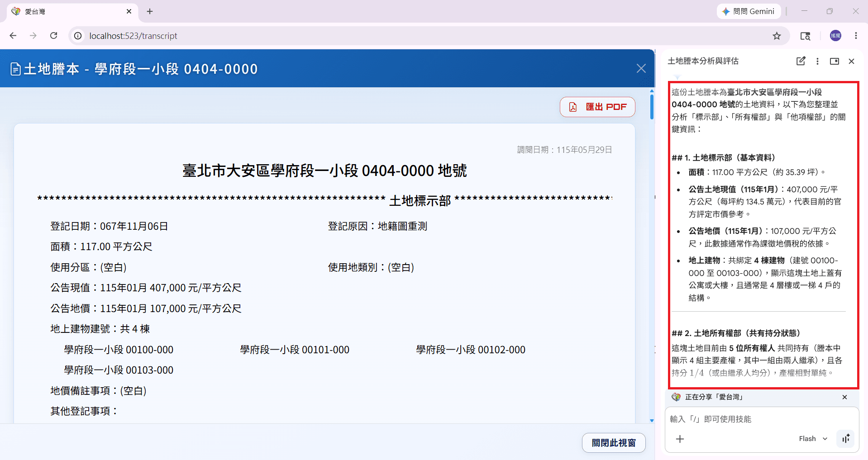Click the 關閉此視窗 button
This screenshot has width=868, height=460.
614,443
